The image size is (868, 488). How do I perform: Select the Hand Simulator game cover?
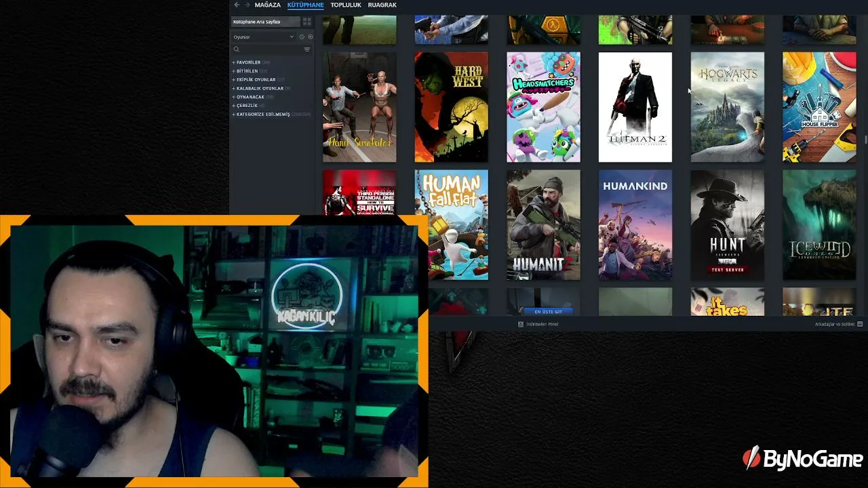point(359,107)
